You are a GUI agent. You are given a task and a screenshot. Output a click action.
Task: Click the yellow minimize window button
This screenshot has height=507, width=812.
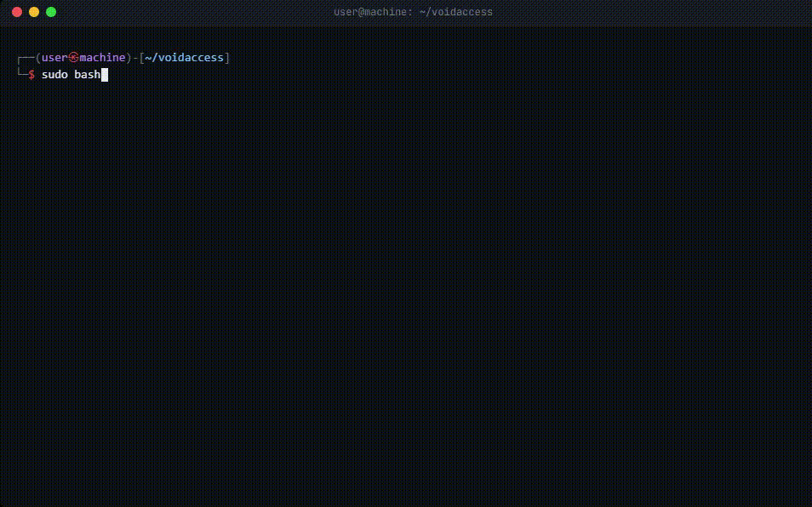[x=34, y=12]
